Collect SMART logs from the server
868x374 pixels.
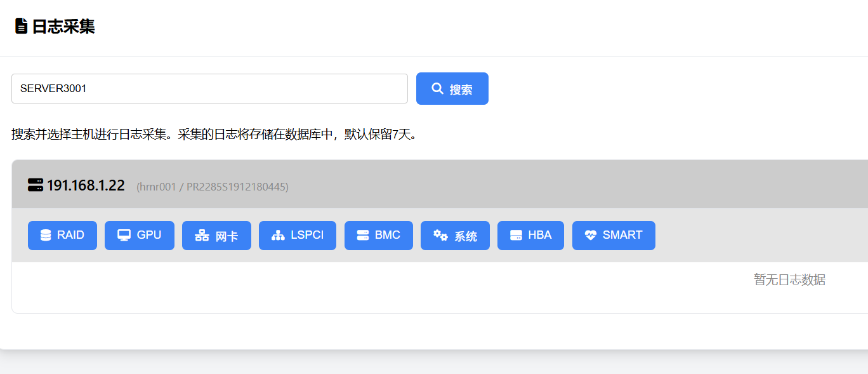coord(613,235)
